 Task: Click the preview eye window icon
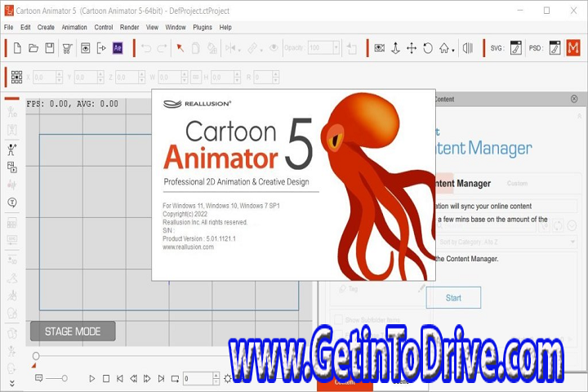click(x=86, y=48)
